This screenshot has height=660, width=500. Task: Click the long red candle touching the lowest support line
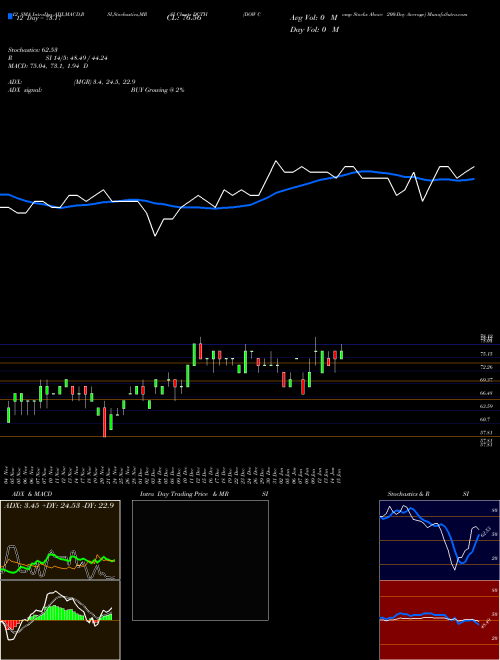coord(104,421)
